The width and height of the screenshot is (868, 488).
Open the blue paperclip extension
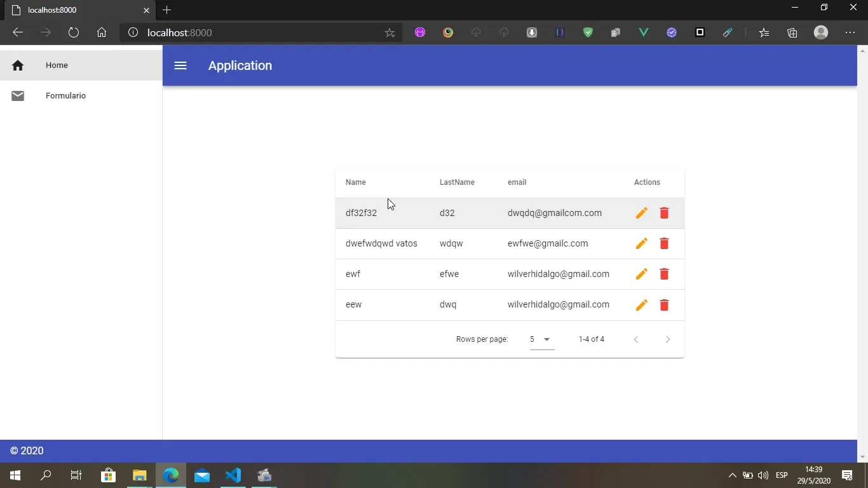(728, 32)
